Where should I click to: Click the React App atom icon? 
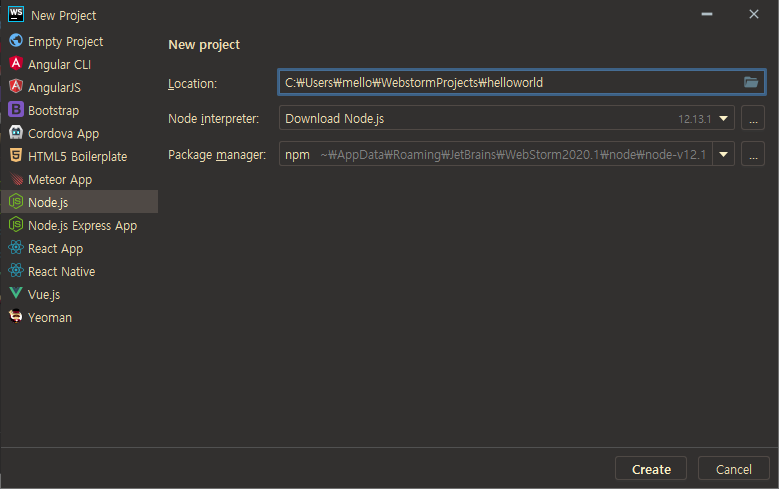pyautogui.click(x=16, y=247)
